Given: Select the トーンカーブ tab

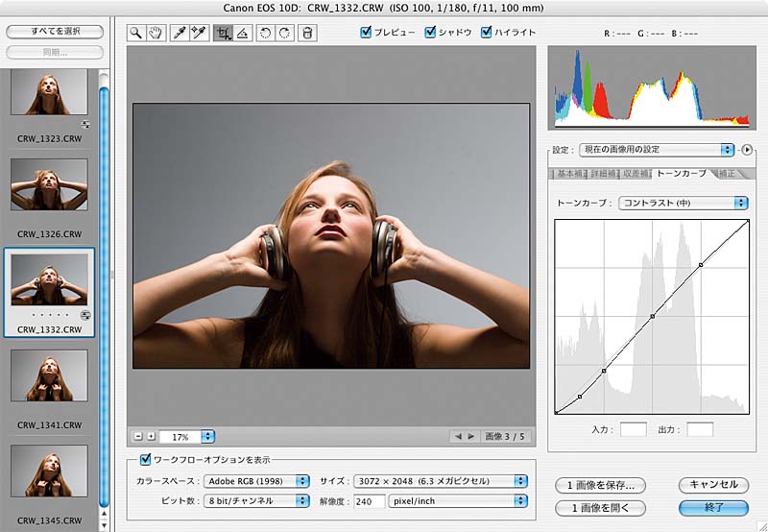Looking at the screenshot, I should (x=682, y=174).
